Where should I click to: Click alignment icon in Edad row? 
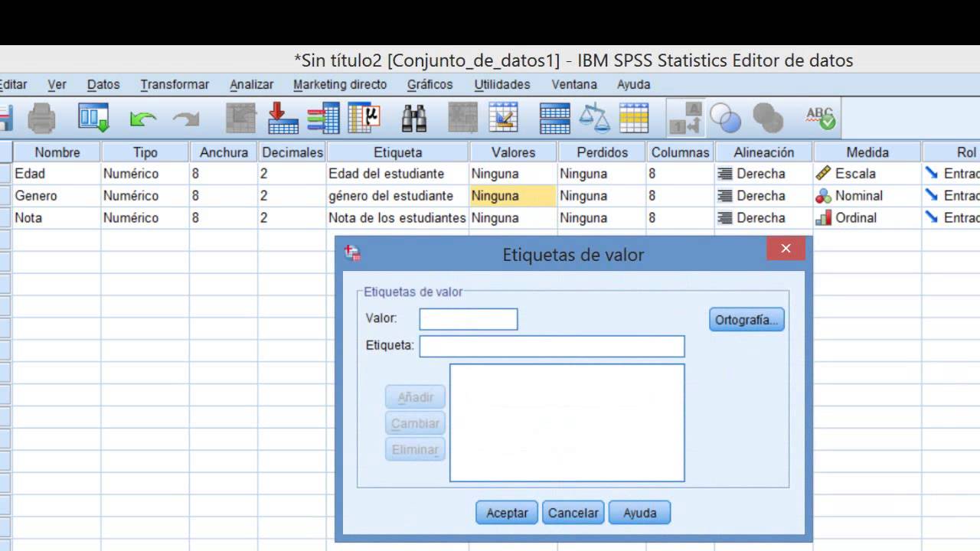[724, 174]
